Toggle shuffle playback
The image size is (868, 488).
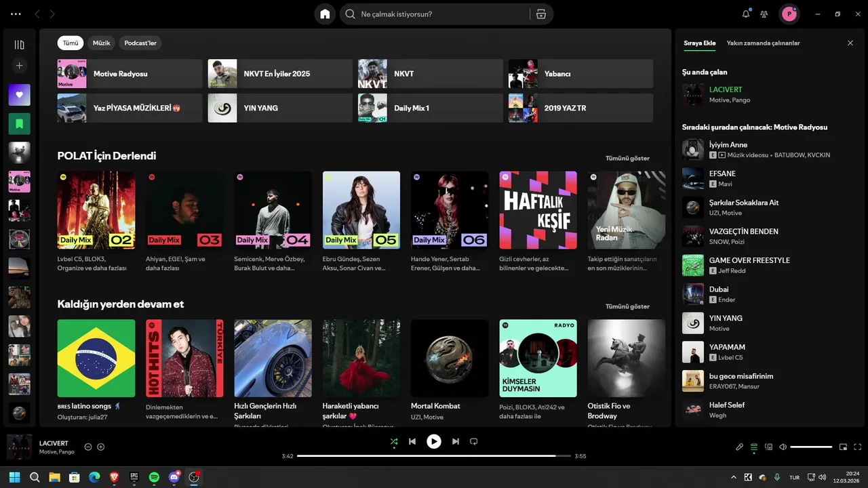click(x=394, y=441)
